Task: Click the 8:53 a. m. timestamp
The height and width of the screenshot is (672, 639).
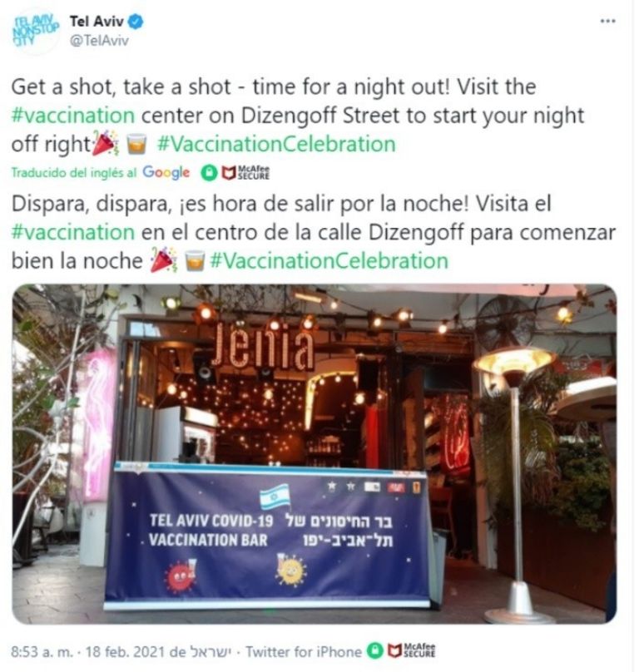Action: 42,652
